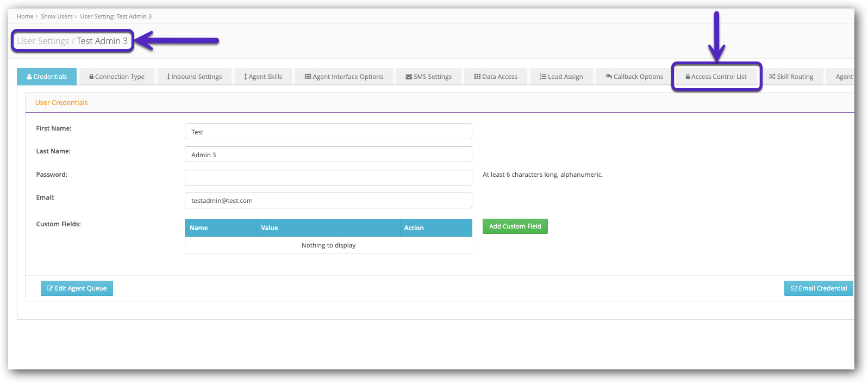This screenshot has height=383, width=868.
Task: Click the Action column header
Action: tap(436, 228)
